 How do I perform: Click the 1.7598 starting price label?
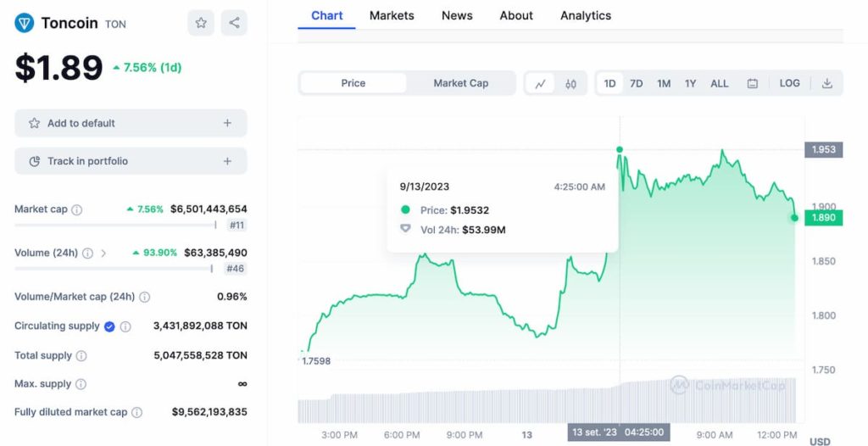click(x=316, y=361)
